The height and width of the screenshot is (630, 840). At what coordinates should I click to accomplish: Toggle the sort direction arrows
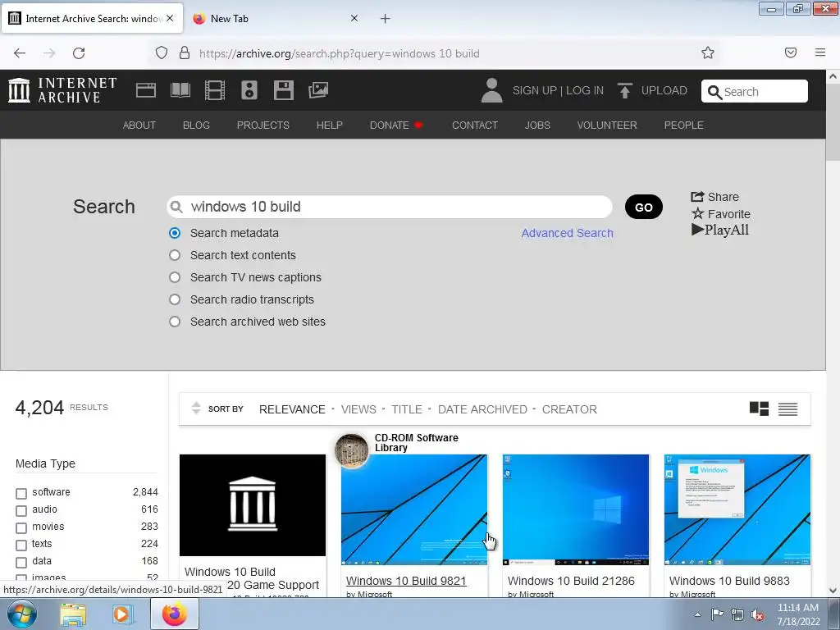tap(196, 409)
